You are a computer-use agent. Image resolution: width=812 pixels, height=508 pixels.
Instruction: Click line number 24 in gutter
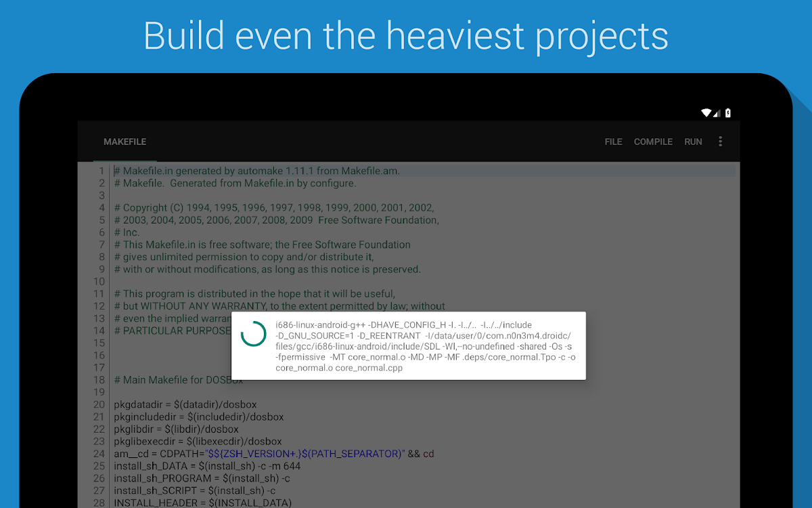click(99, 454)
